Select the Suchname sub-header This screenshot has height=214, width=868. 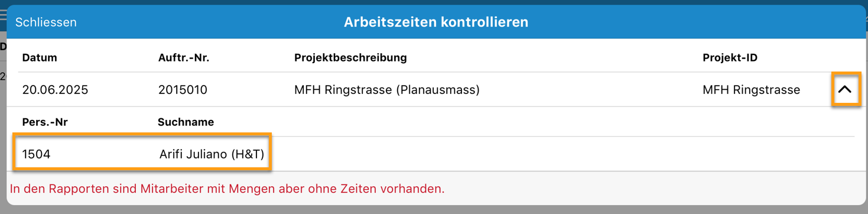click(x=186, y=122)
